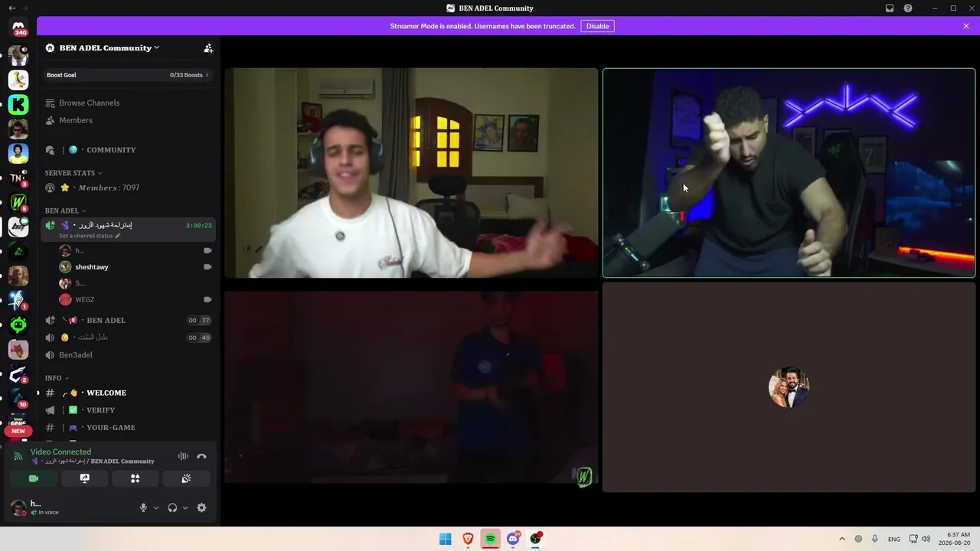
Task: Open the Windows Start menu
Action: 445,539
